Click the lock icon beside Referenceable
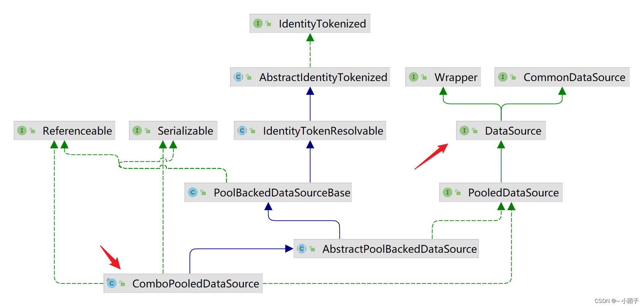Image resolution: width=644 pixels, height=307 pixels. (33, 130)
